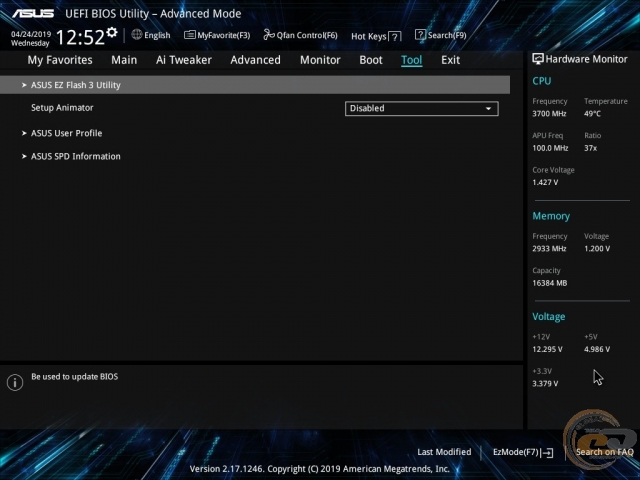The image size is (640, 480).
Task: Select ASUS SPD Information entry
Action: click(x=76, y=156)
